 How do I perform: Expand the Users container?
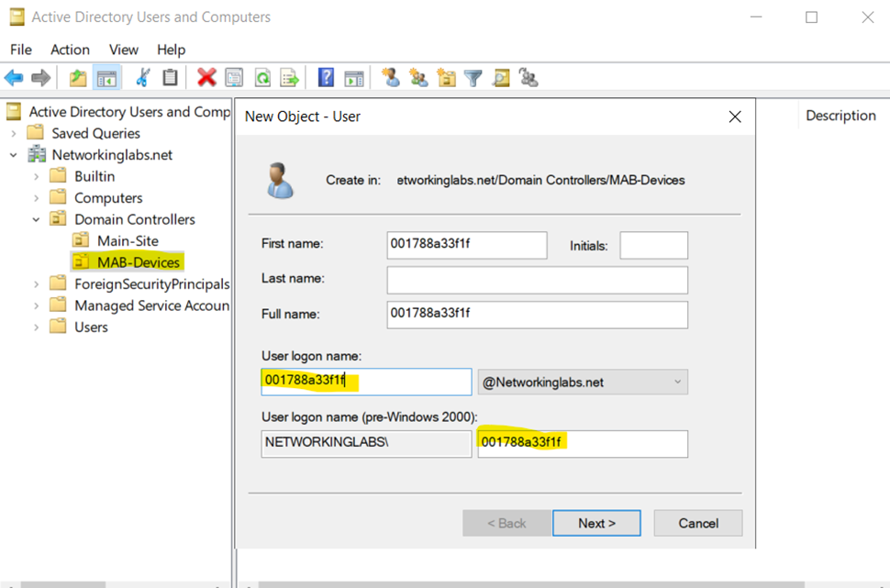(x=37, y=327)
